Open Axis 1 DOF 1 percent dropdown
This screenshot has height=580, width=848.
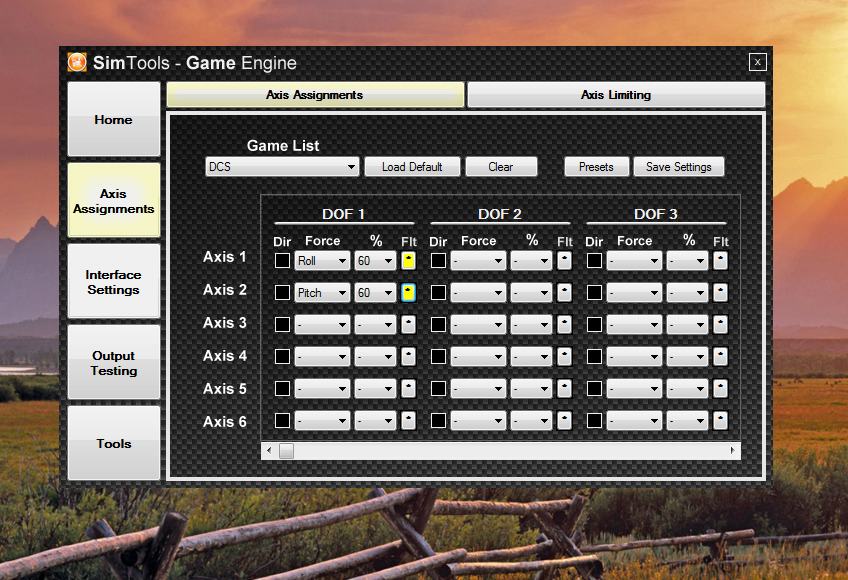(375, 261)
